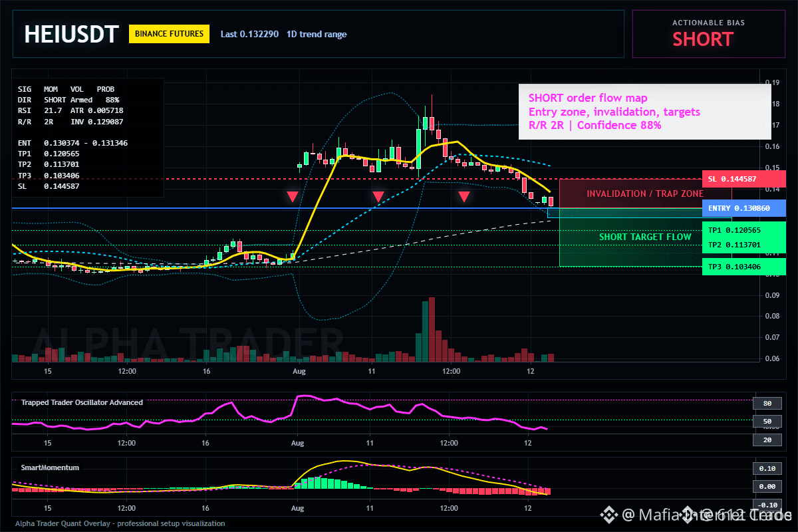The height and width of the screenshot is (532, 798).
Task: Click the 0.19 price axis label
Action: tap(772, 82)
